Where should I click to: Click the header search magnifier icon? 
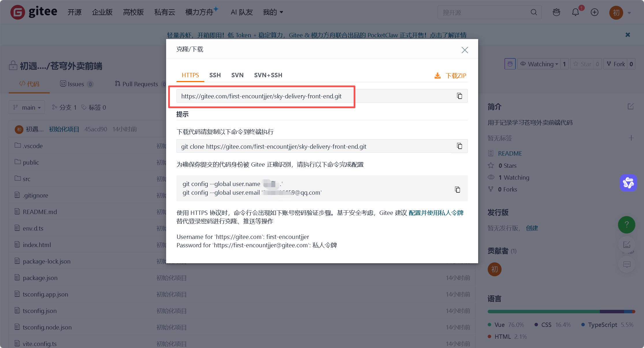(534, 12)
